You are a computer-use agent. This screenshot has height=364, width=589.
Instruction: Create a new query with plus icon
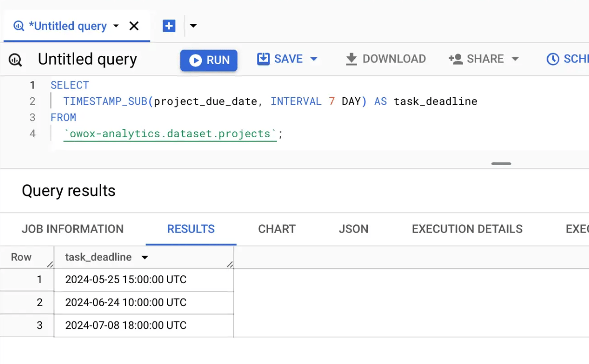click(169, 26)
